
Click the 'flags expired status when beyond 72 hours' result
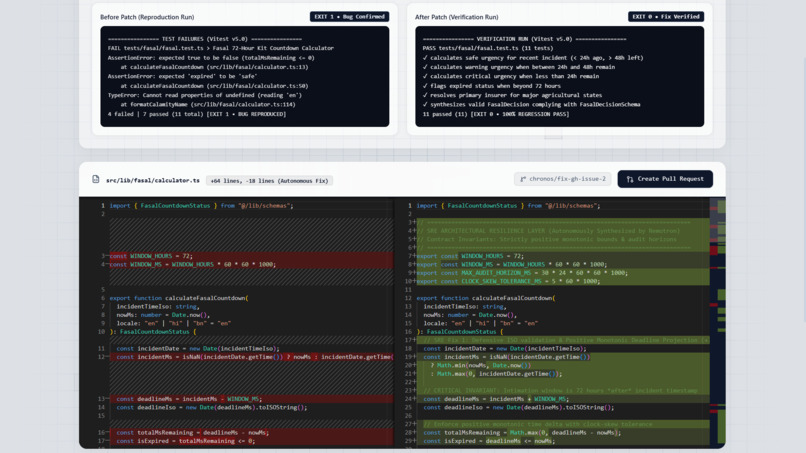coord(491,86)
